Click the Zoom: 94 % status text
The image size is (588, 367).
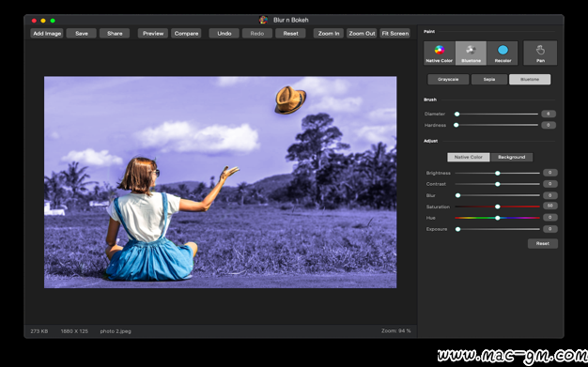[x=396, y=331]
